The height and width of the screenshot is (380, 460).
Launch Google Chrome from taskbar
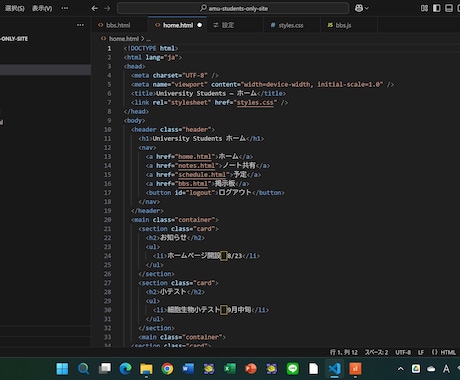tap(167, 369)
